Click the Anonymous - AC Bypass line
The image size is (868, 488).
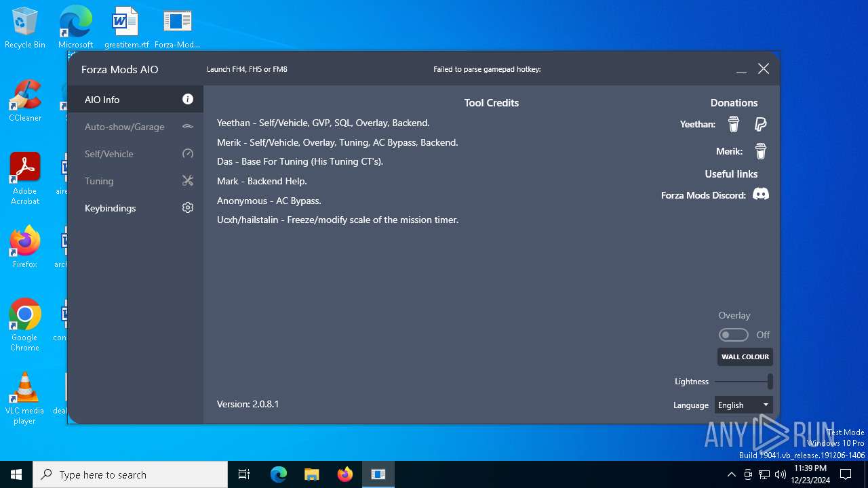(269, 201)
